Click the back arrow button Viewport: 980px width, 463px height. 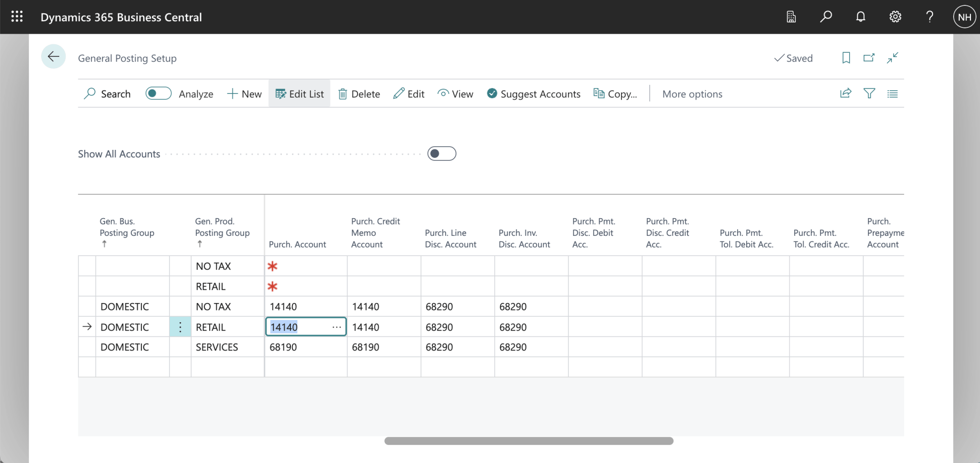(53, 57)
